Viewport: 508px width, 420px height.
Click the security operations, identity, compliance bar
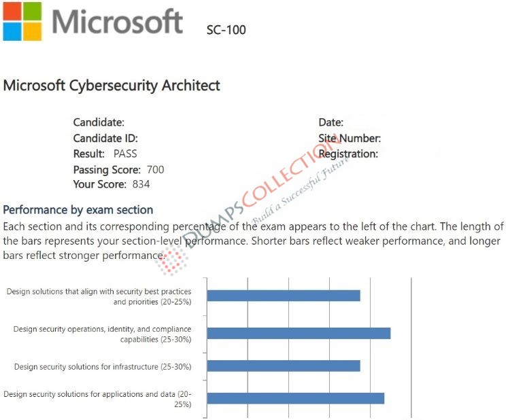click(299, 333)
